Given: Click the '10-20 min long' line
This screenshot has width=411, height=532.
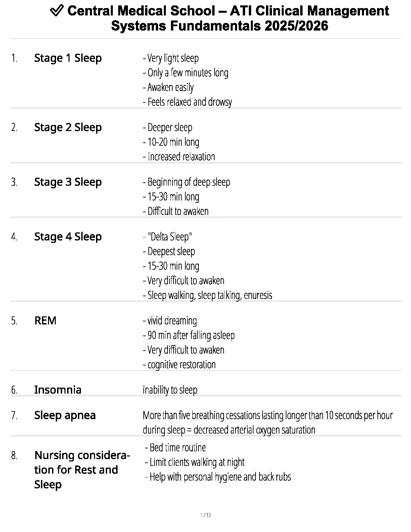Looking at the screenshot, I should 171,142.
